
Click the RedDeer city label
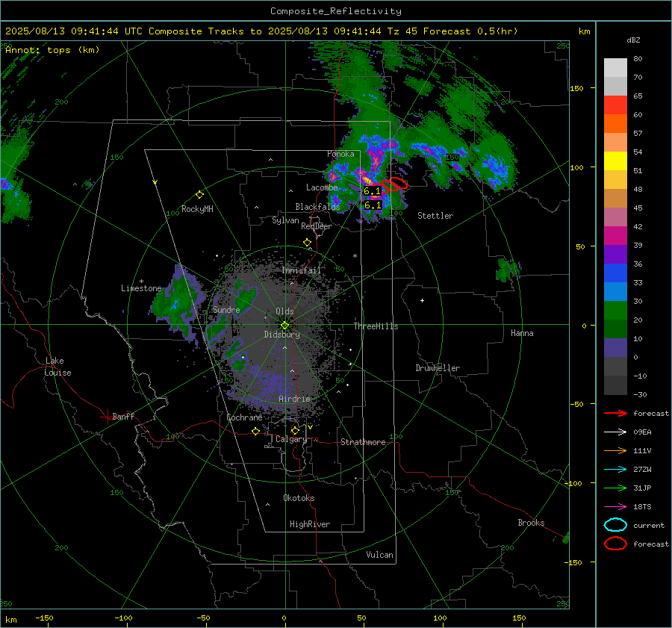(x=317, y=226)
